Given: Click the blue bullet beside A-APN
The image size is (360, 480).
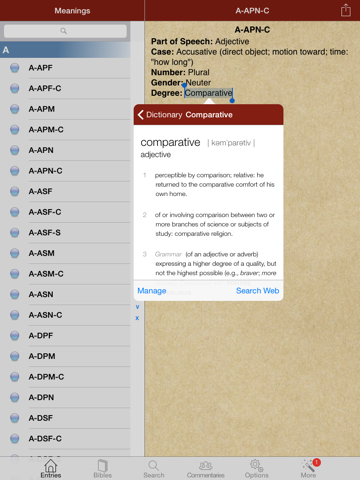Looking at the screenshot, I should [x=15, y=150].
